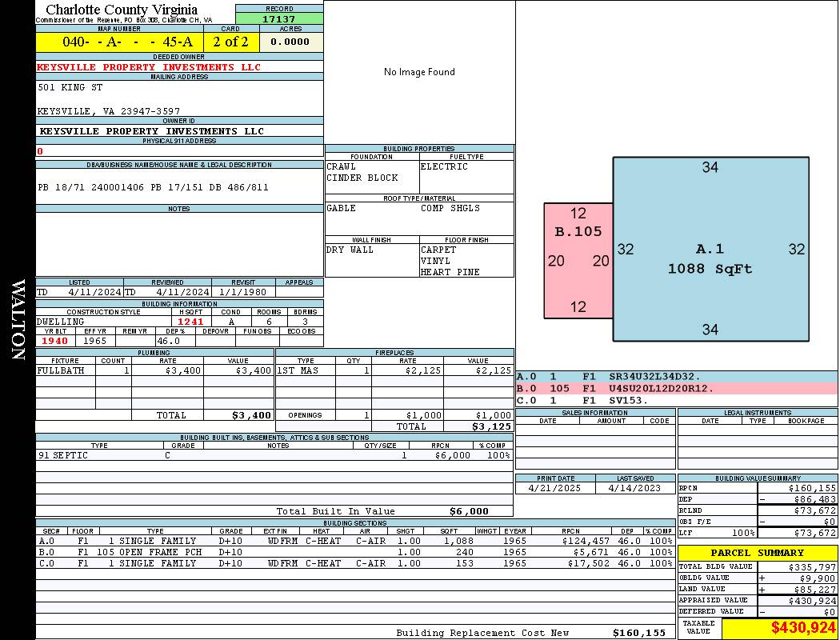Click the record number 17137 field
Image resolution: width=840 pixels, height=640 pixels.
(279, 18)
